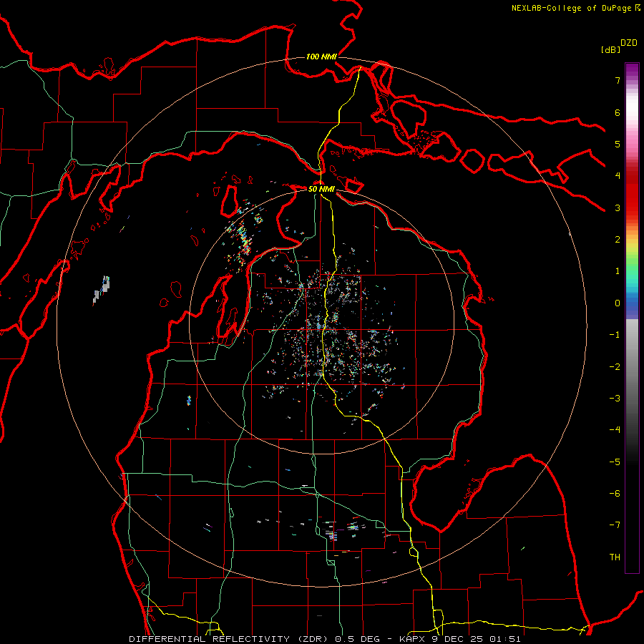
Task: Click the DZD legend title
Action: (629, 43)
